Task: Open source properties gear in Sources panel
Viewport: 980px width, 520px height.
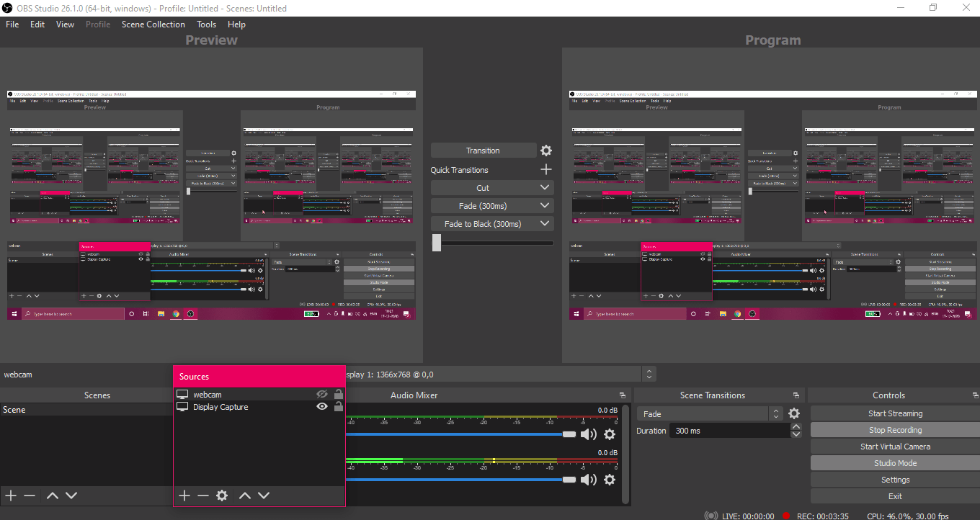Action: (x=222, y=496)
